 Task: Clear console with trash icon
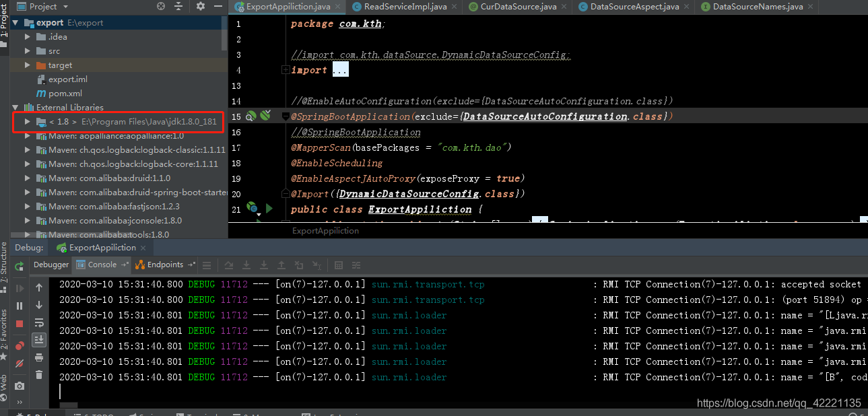pyautogui.click(x=39, y=375)
